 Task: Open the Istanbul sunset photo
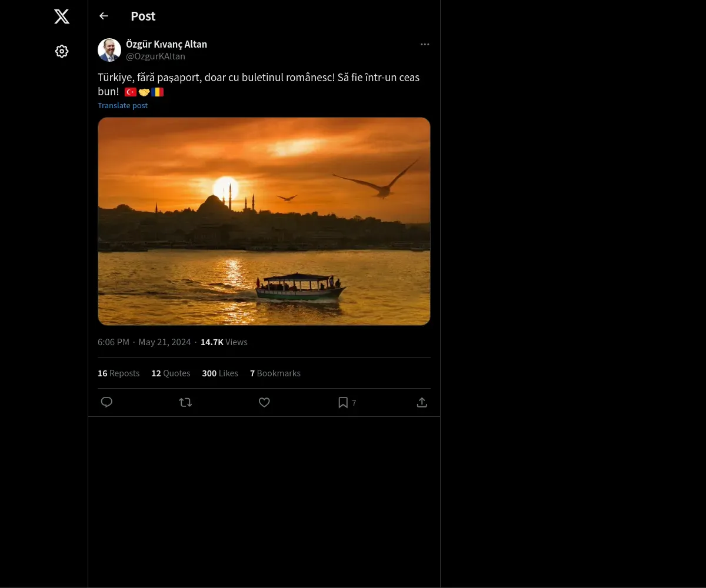pos(264,221)
